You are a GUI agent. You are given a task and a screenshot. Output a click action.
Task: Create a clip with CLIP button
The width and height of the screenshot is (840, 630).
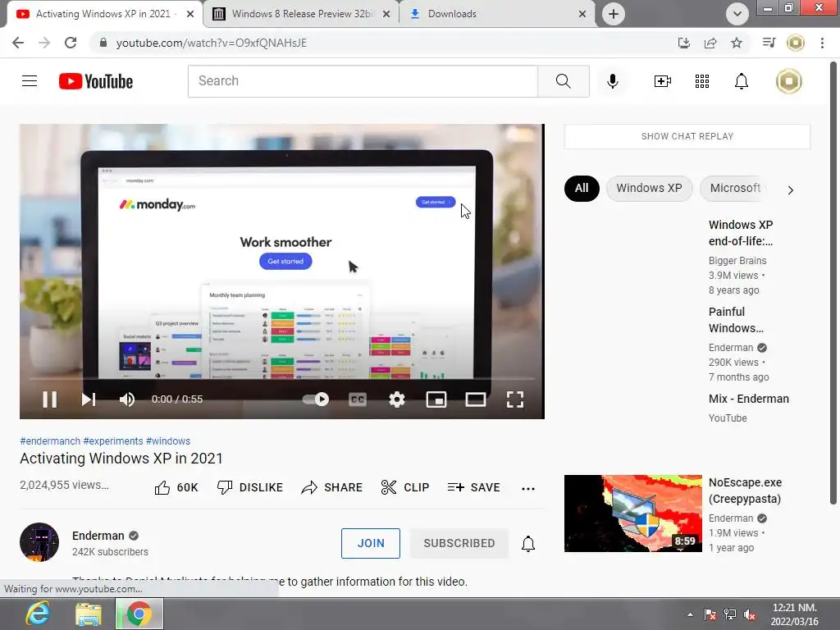(x=405, y=487)
